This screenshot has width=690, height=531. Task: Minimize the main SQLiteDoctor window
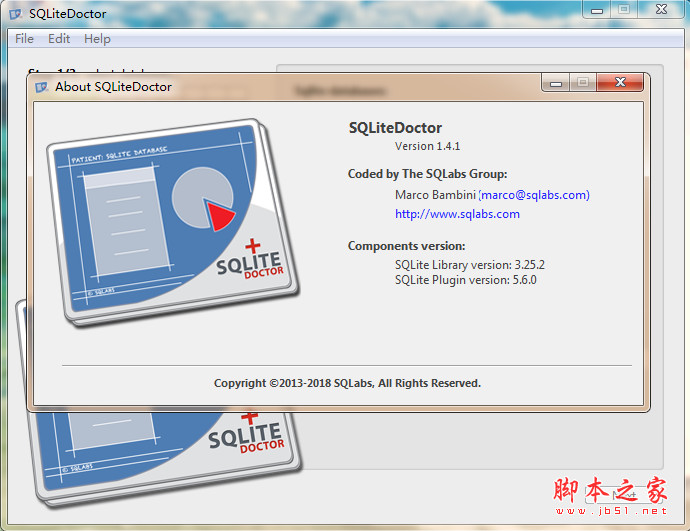click(597, 9)
